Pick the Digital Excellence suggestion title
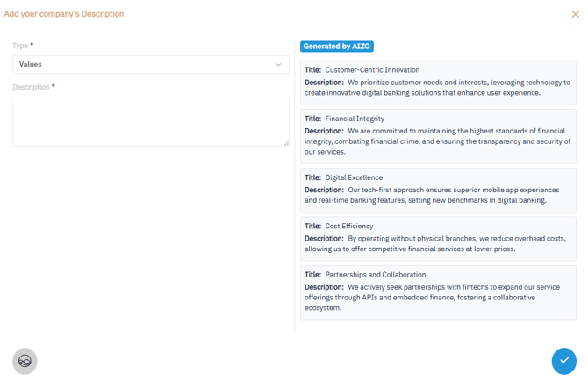 click(x=354, y=177)
